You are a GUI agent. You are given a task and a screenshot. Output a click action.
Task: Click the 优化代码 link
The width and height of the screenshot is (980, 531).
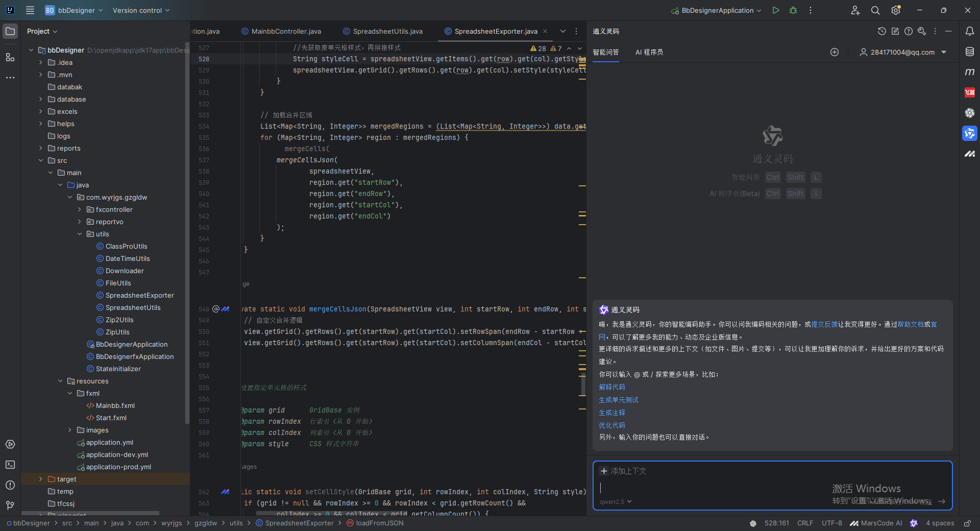(x=612, y=425)
